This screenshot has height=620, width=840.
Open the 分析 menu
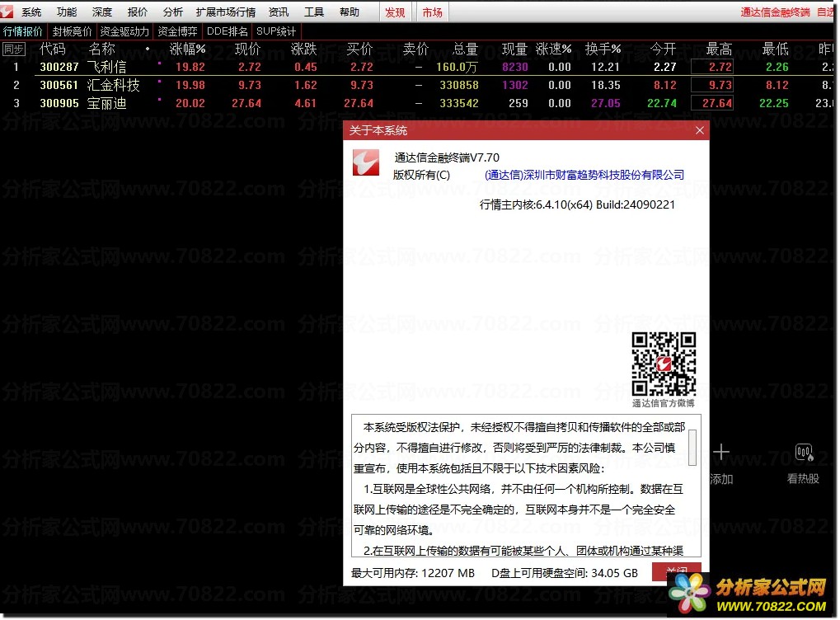point(173,12)
